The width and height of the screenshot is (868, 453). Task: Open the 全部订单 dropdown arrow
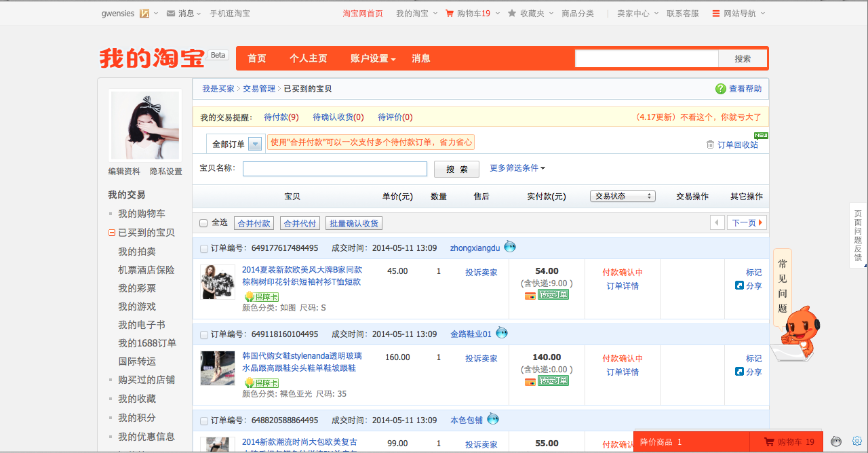point(255,144)
